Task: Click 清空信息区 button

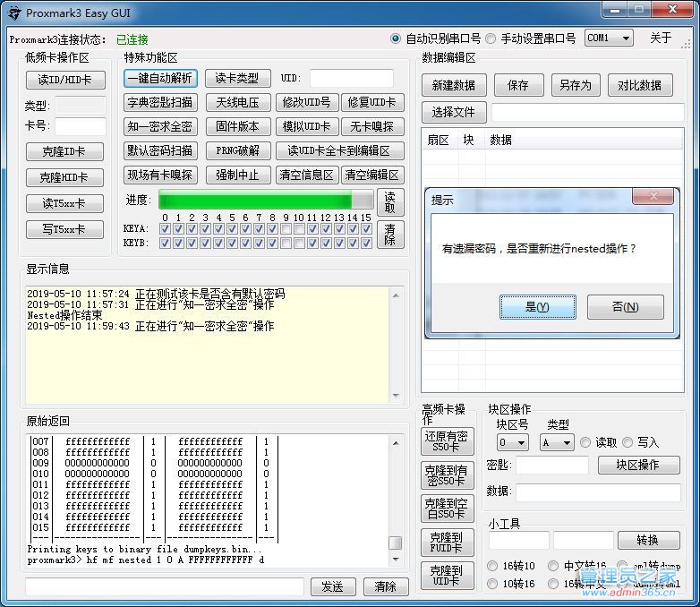Action: [307, 175]
